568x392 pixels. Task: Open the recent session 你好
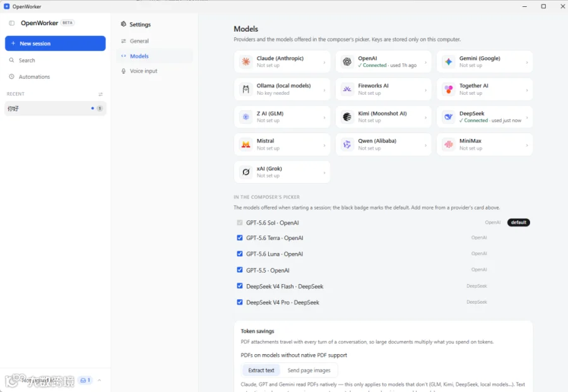(x=55, y=109)
